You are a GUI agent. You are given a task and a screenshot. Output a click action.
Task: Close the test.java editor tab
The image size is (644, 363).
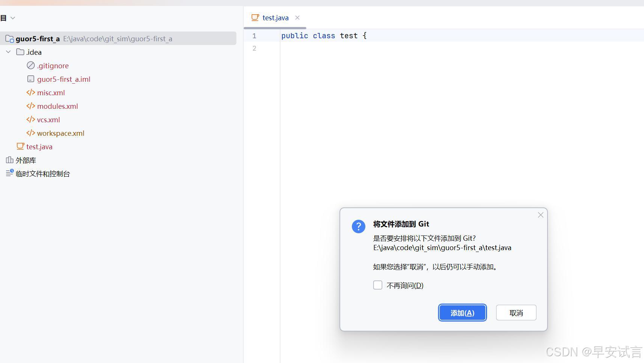tap(297, 17)
